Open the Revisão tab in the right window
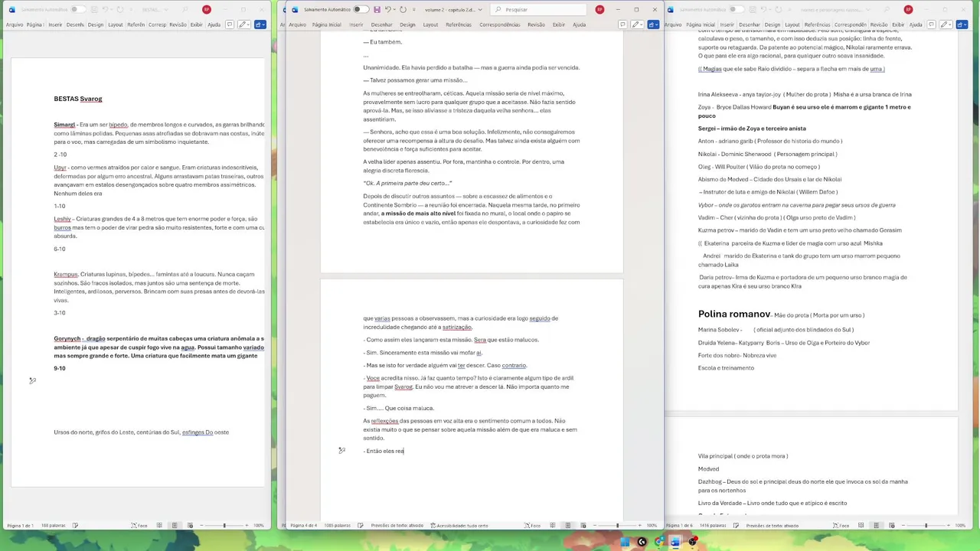Viewport: 980px width, 551px height. (879, 24)
